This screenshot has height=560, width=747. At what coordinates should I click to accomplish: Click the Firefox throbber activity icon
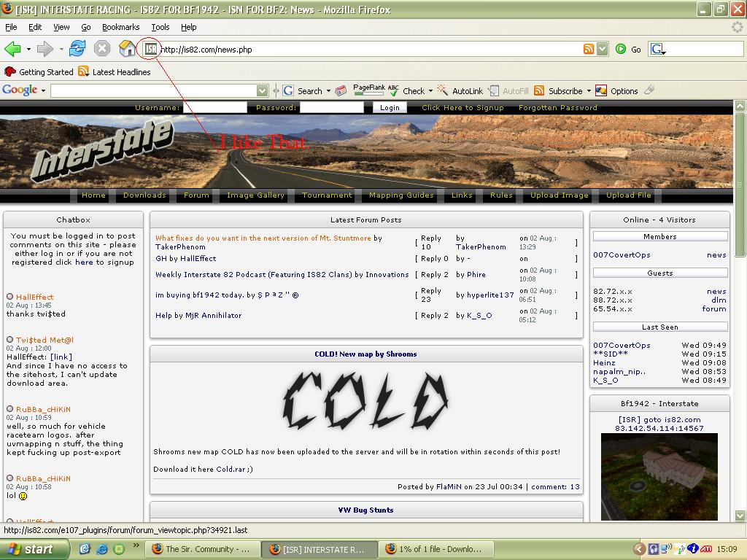point(738,27)
